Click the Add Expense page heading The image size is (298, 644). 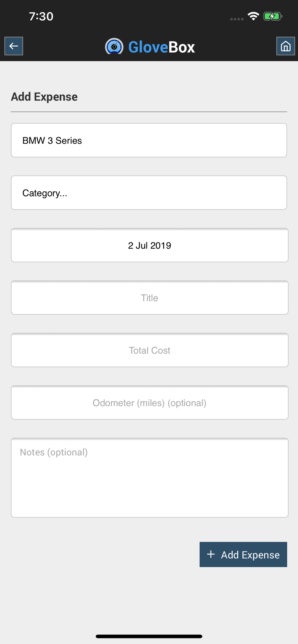(x=44, y=97)
